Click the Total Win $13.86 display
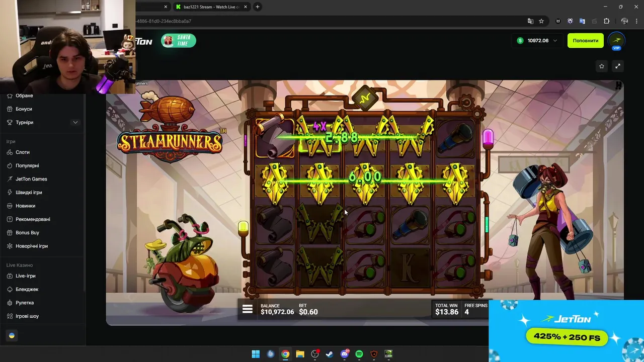Image resolution: width=644 pixels, height=362 pixels. pyautogui.click(x=447, y=309)
